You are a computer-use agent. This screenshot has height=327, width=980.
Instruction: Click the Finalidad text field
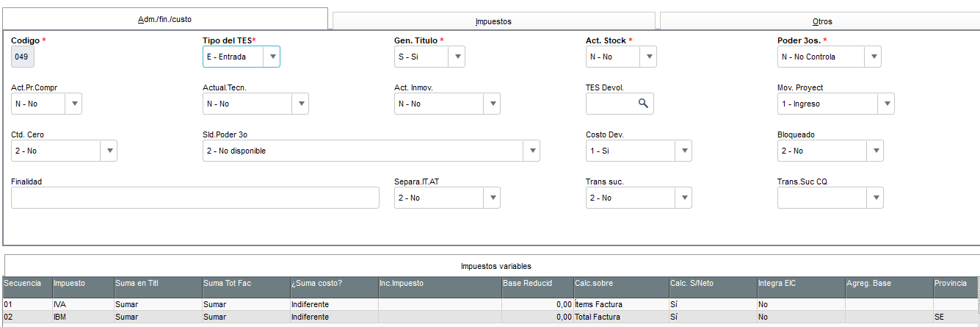coord(195,198)
